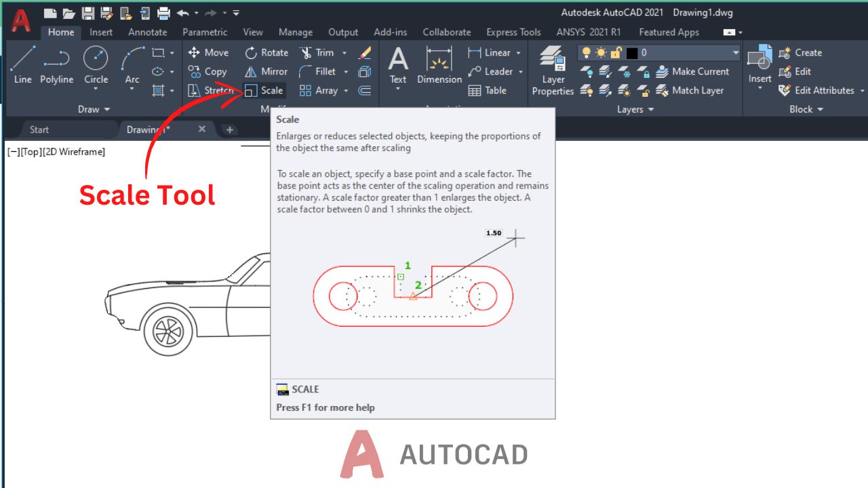Click the Erase tool icon
The width and height of the screenshot is (868, 488).
[365, 52]
